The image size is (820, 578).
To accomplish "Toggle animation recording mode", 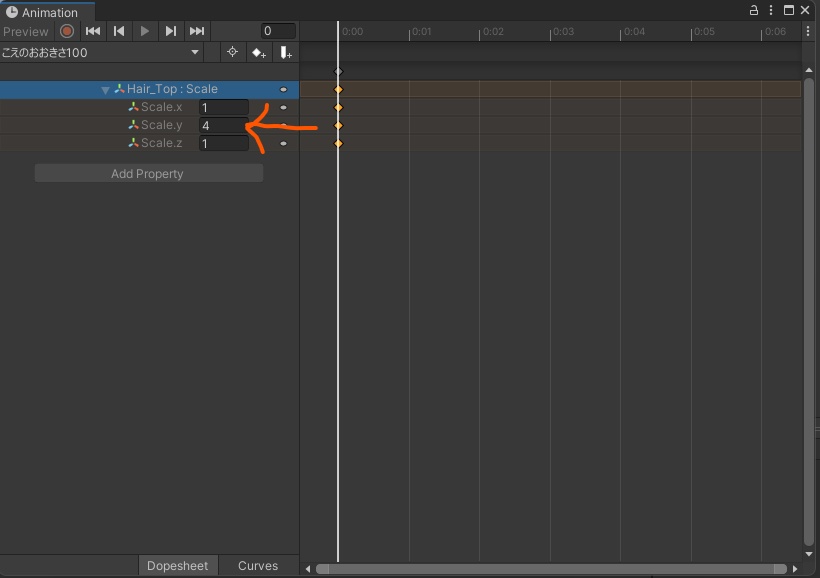I will [x=67, y=31].
